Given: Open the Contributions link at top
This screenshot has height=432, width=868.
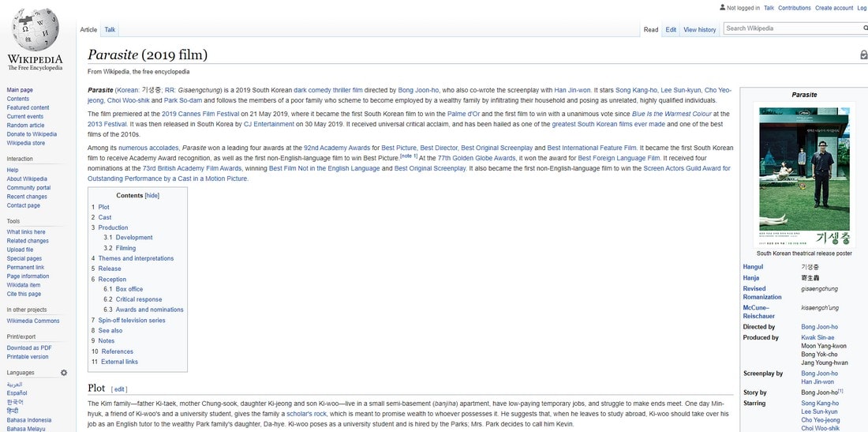Looking at the screenshot, I should [795, 9].
